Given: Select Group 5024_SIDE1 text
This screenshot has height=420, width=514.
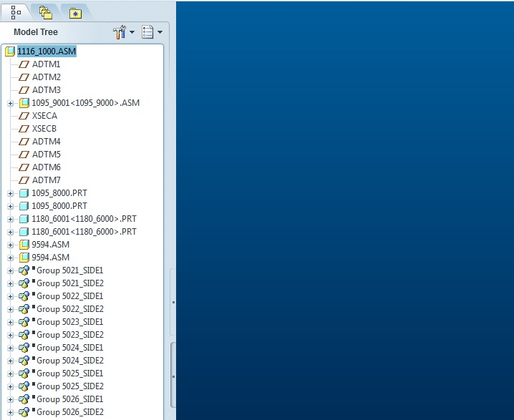Looking at the screenshot, I should coord(70,348).
